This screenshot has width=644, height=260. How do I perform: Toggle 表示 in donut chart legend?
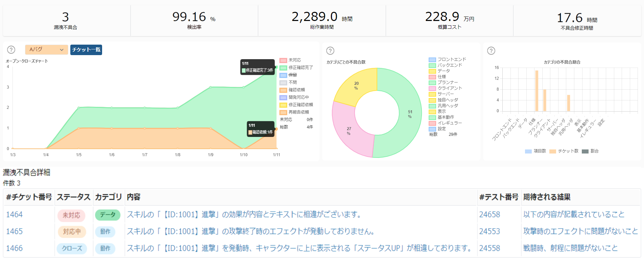pos(437,112)
